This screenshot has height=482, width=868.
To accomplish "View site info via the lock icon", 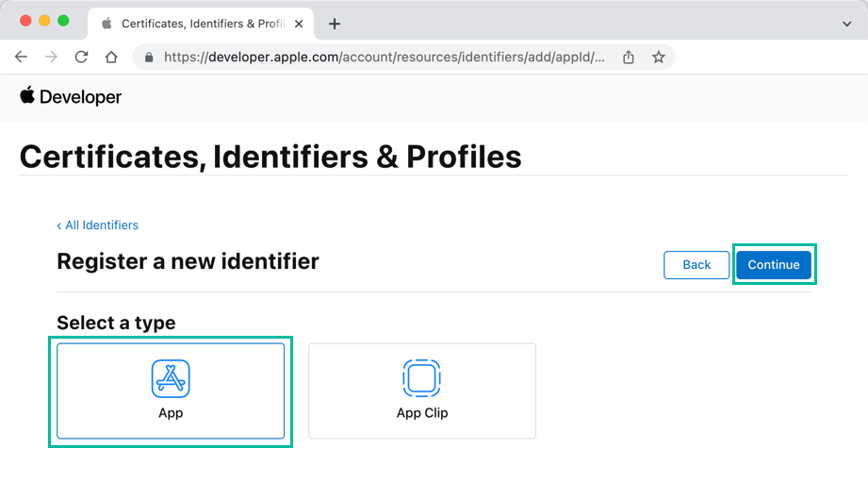I will coord(149,58).
